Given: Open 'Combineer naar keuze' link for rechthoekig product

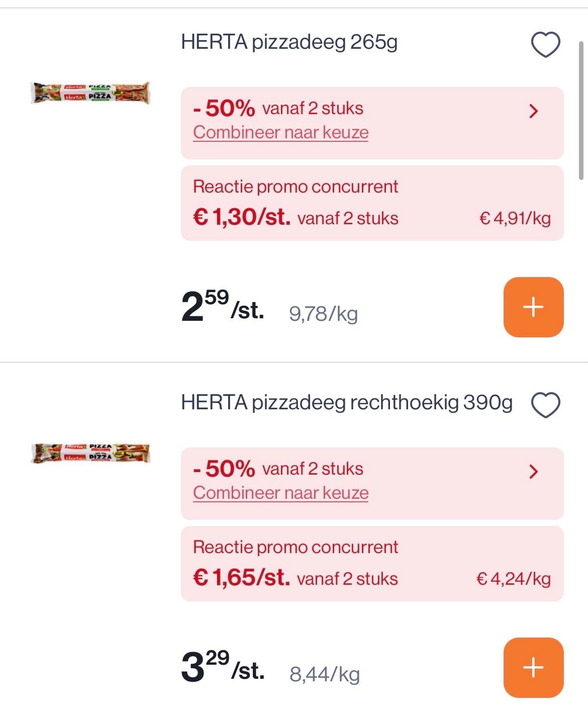Looking at the screenshot, I should tap(280, 493).
